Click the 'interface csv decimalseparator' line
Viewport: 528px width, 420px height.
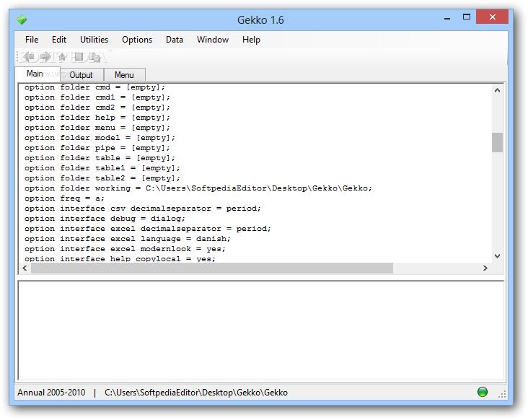point(142,209)
